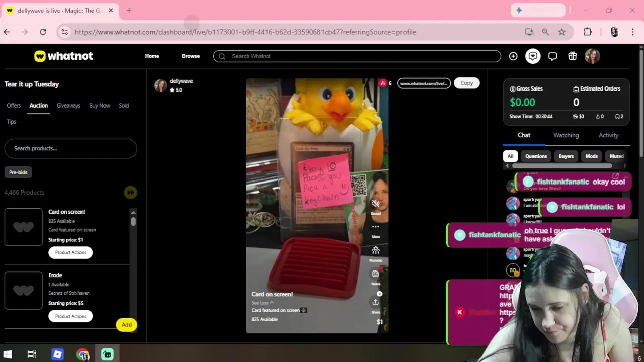This screenshot has height=362, width=644.
Task: Switch to the Giveaways tab
Action: coord(68,106)
